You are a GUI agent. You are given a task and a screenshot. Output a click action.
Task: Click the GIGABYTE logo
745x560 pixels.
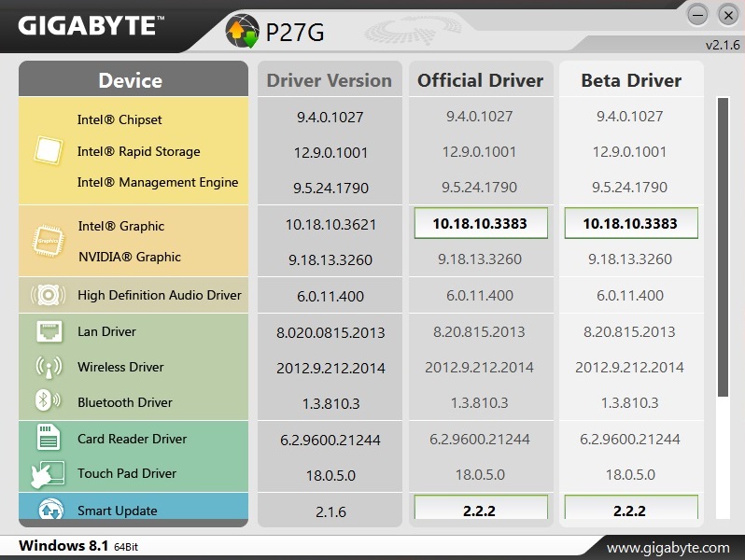[86, 25]
